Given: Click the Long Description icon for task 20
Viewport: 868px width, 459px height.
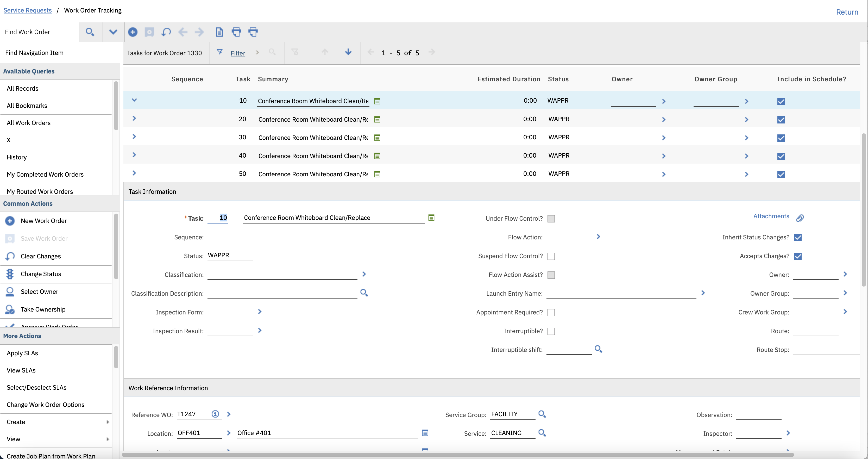Looking at the screenshot, I should point(377,119).
